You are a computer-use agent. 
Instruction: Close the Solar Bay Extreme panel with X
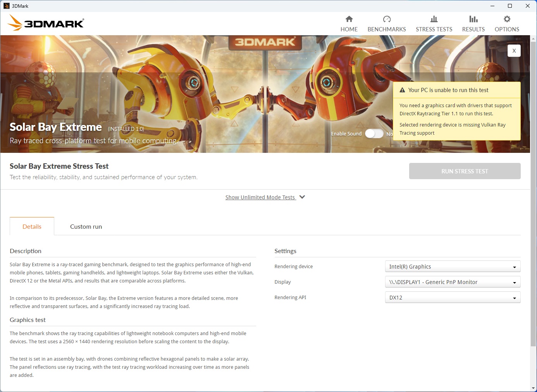(514, 51)
